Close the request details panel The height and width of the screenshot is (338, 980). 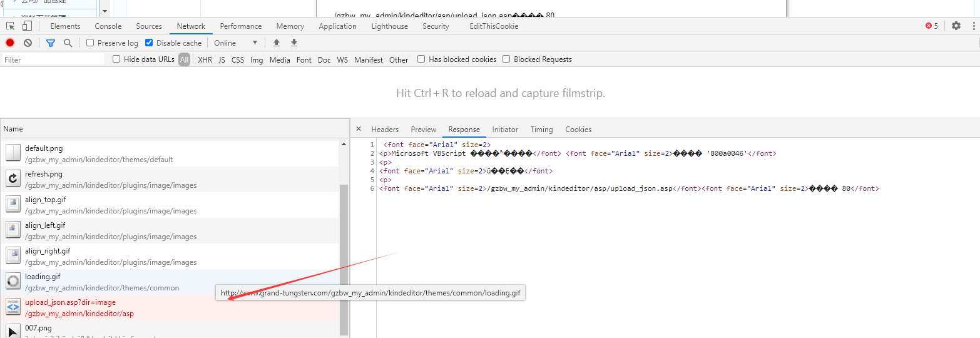point(359,129)
